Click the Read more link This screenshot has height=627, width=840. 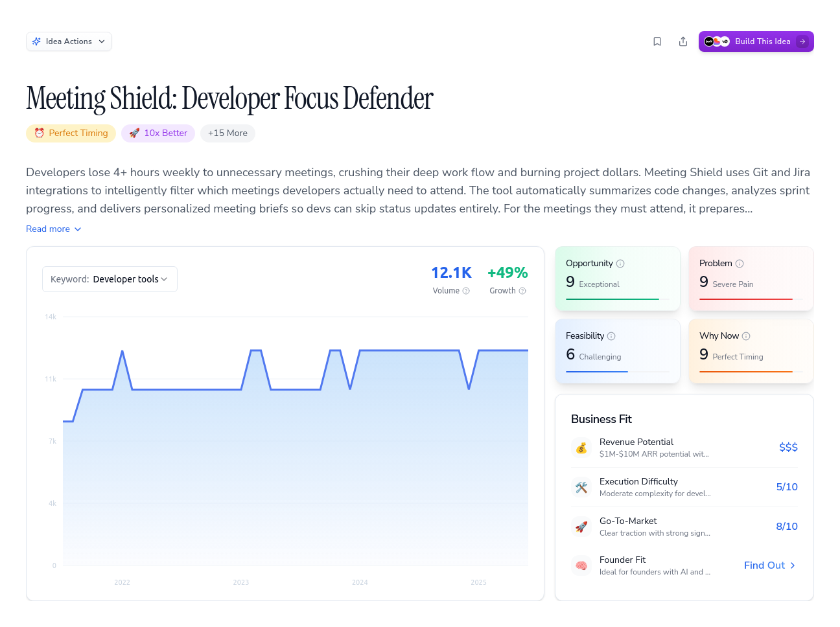pyautogui.click(x=54, y=229)
